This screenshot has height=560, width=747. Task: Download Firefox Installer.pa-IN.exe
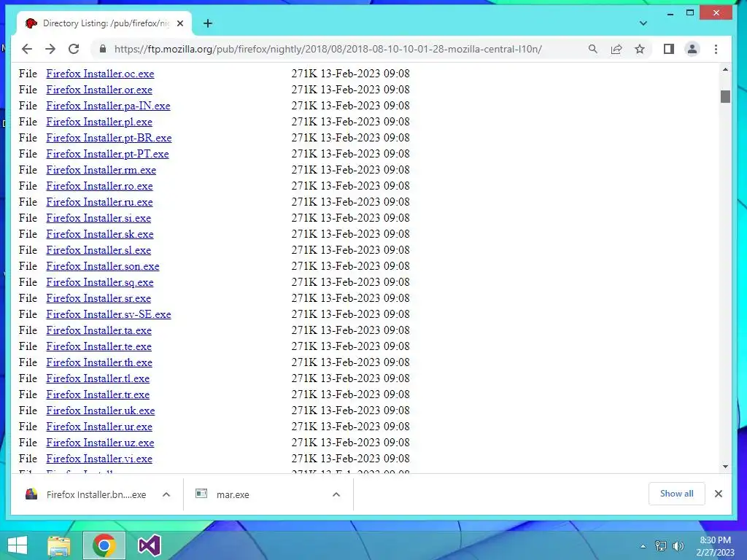tap(108, 106)
